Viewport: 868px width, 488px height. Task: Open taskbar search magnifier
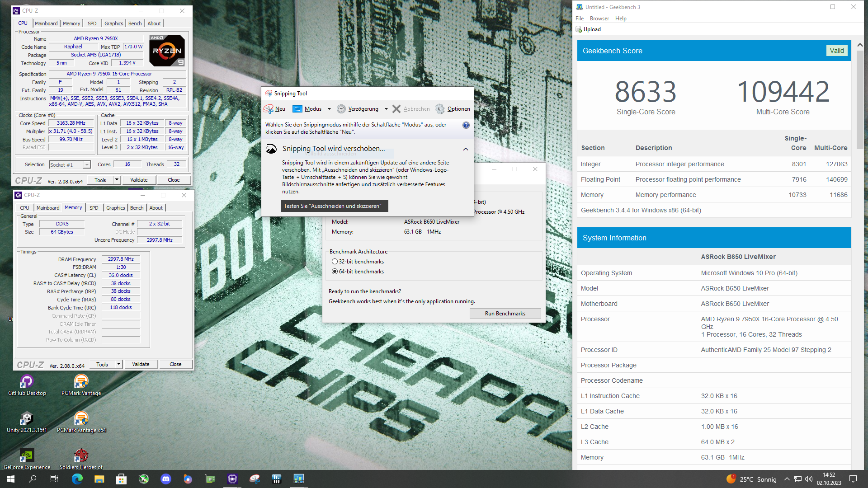click(33, 479)
